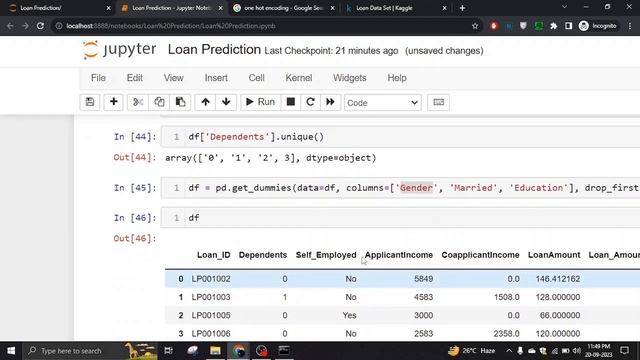This screenshot has width=640, height=360.
Task: Open the File menu
Action: point(98,78)
